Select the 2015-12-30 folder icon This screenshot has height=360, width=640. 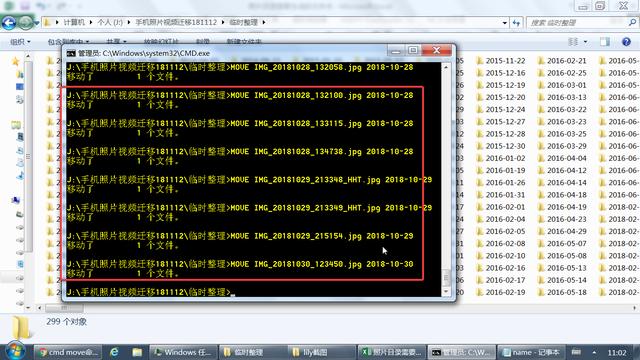[x=480, y=146]
